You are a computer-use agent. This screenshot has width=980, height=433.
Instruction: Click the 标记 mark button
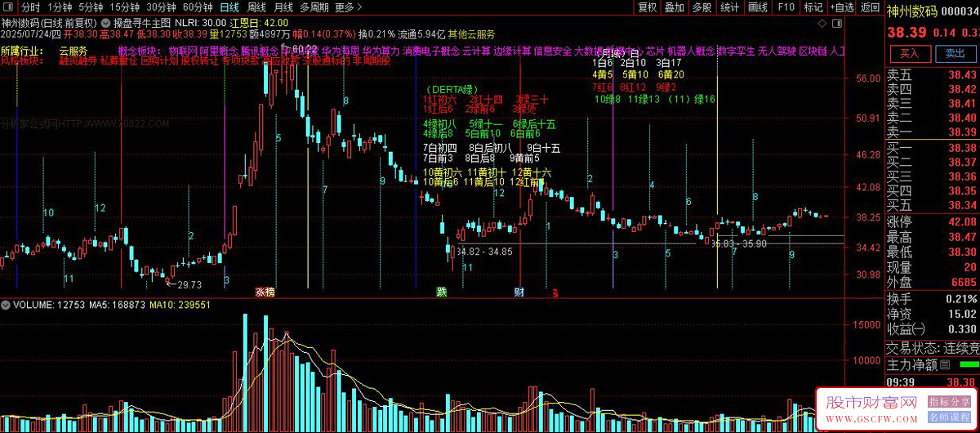click(x=813, y=7)
